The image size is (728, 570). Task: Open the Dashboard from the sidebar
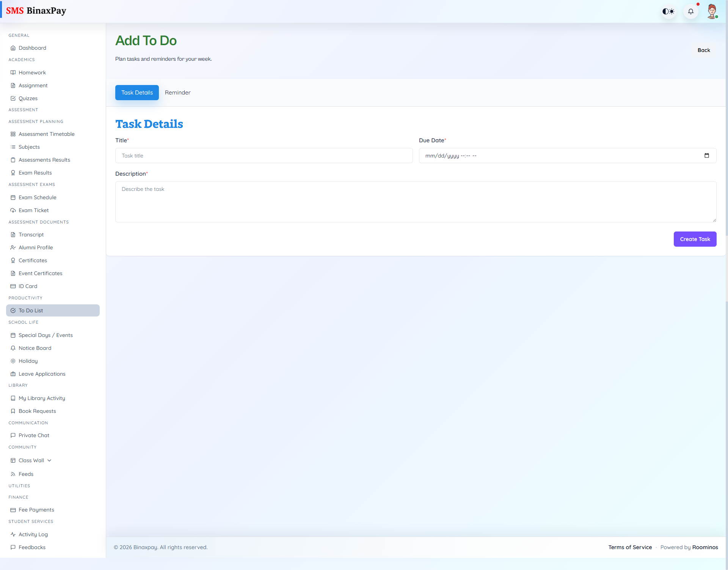pos(32,48)
